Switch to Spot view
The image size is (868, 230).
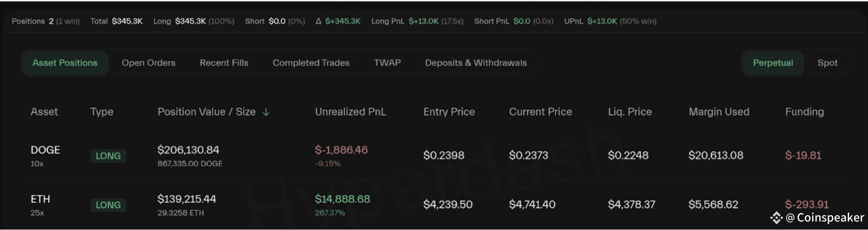point(828,63)
